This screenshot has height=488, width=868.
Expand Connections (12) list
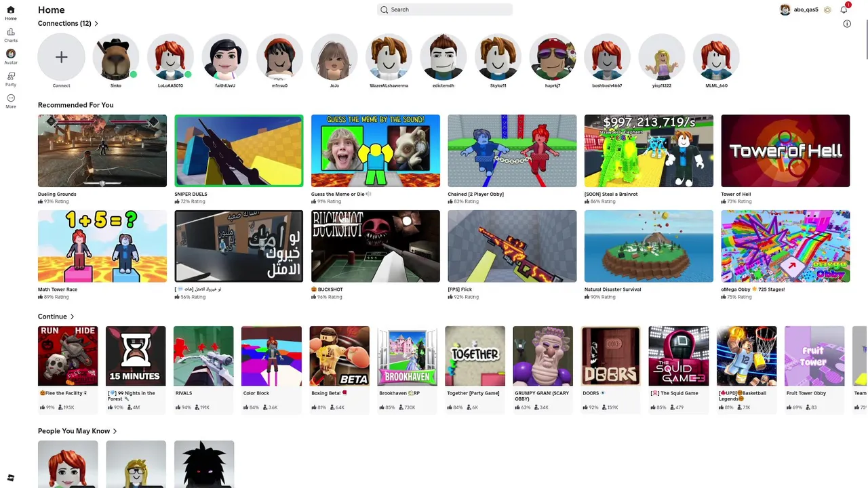click(x=68, y=24)
